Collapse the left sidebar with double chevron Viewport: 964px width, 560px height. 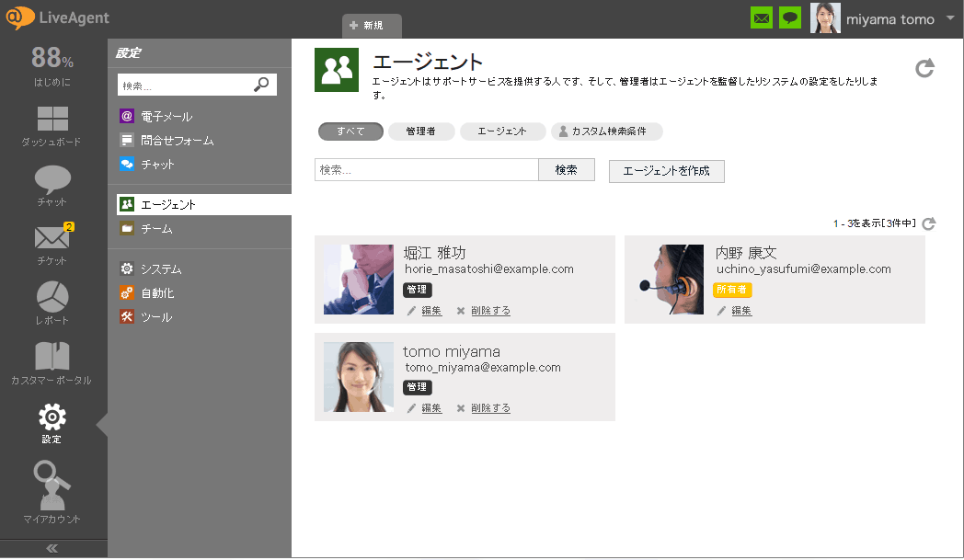click(52, 548)
